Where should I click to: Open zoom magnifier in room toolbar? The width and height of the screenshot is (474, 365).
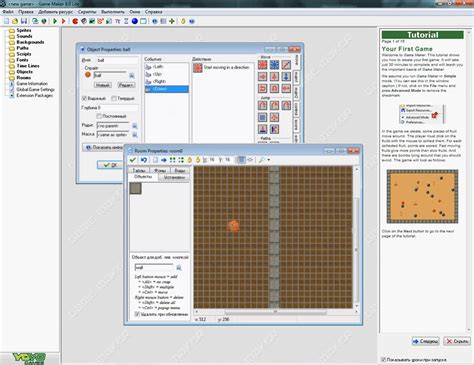[x=262, y=160]
